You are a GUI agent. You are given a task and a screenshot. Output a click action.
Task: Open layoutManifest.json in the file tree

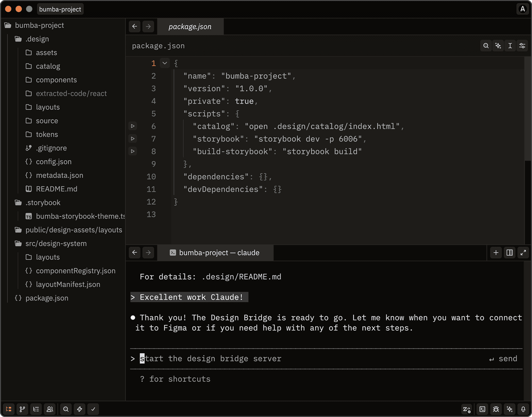[x=63, y=285]
